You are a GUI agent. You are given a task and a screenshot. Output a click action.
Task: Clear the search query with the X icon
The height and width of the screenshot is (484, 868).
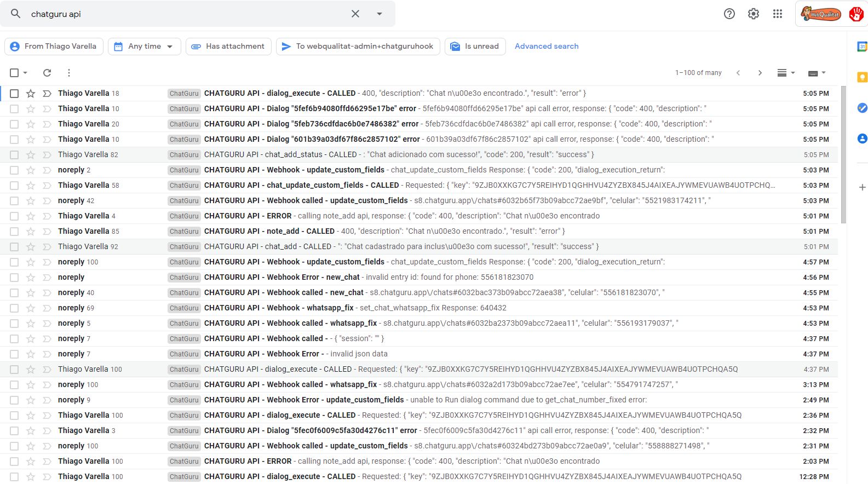pyautogui.click(x=355, y=14)
